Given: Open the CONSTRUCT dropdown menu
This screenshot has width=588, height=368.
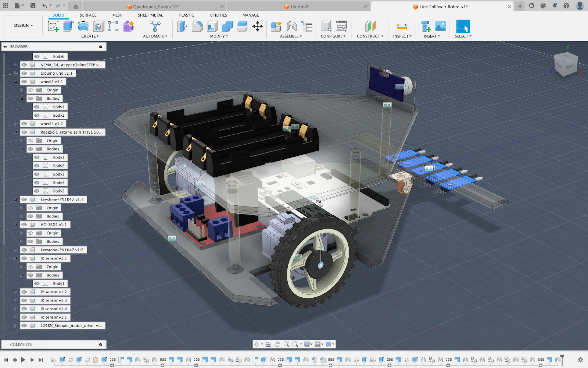Looking at the screenshot, I should click(x=370, y=36).
